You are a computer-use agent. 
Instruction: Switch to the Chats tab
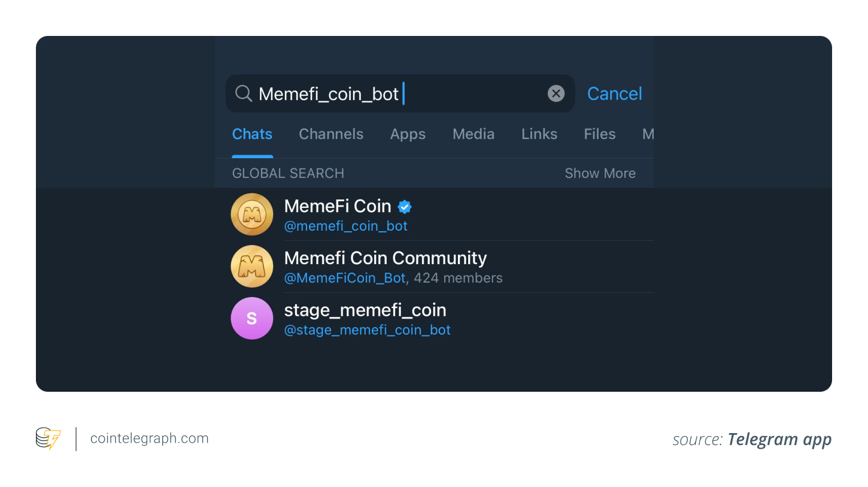(x=252, y=134)
